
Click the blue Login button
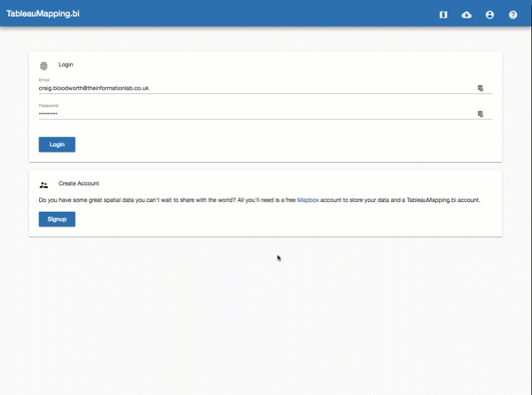click(57, 144)
